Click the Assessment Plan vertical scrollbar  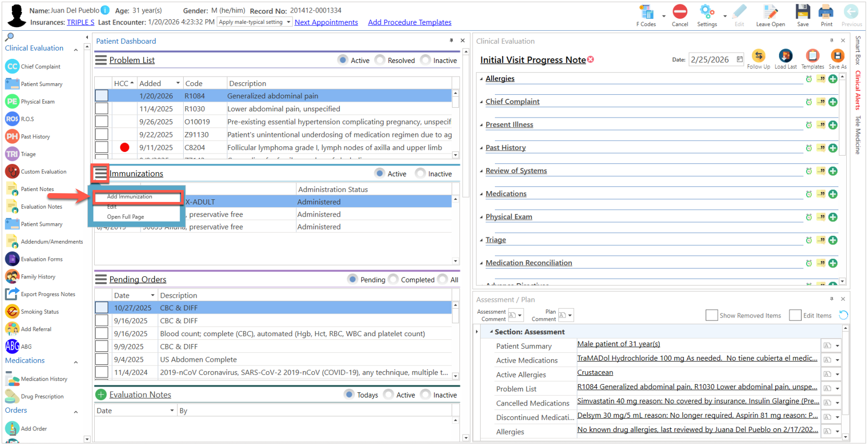845,382
